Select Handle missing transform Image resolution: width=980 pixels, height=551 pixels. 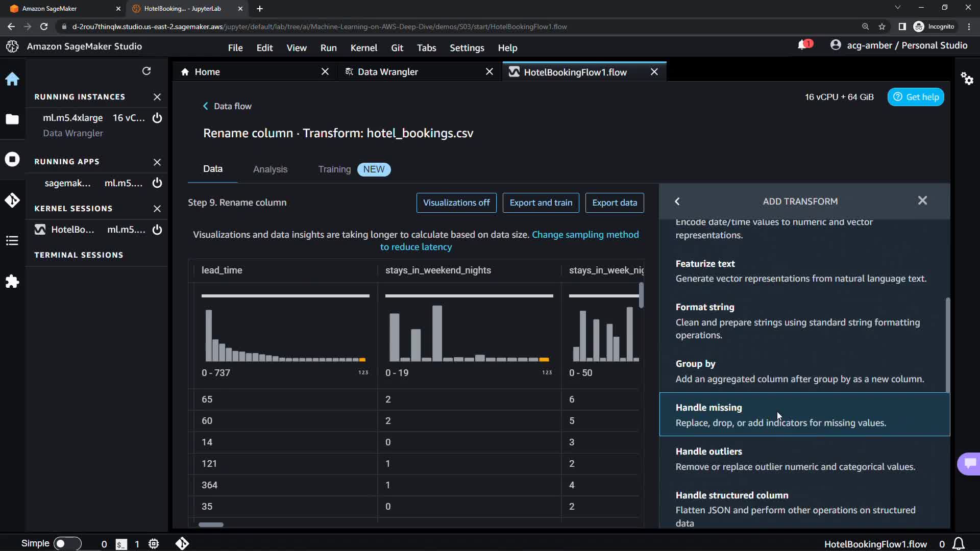pyautogui.click(x=804, y=414)
